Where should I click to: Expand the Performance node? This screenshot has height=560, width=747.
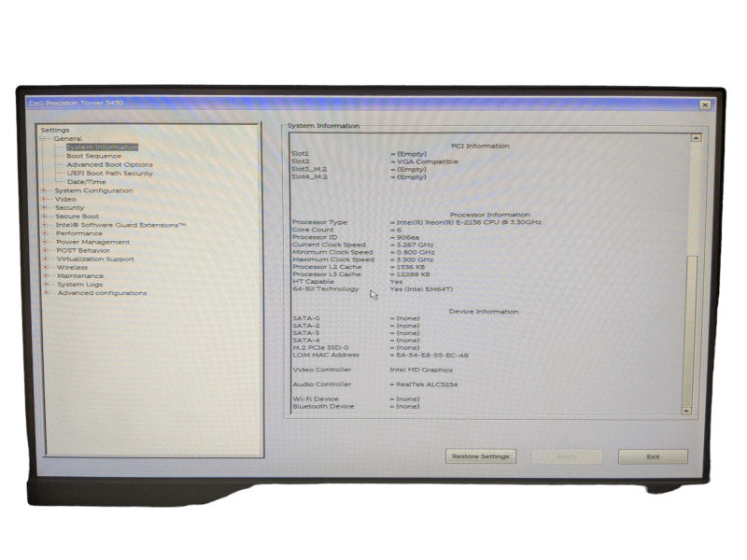pos(45,234)
